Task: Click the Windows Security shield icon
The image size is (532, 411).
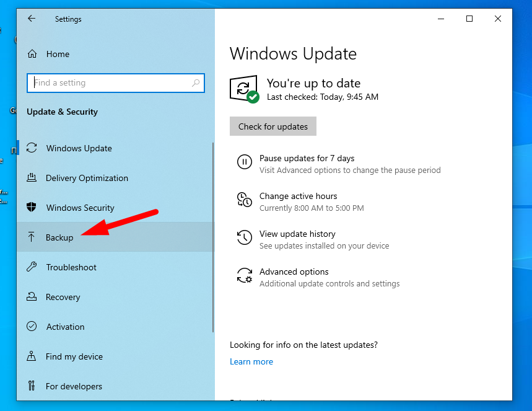Action: 32,208
